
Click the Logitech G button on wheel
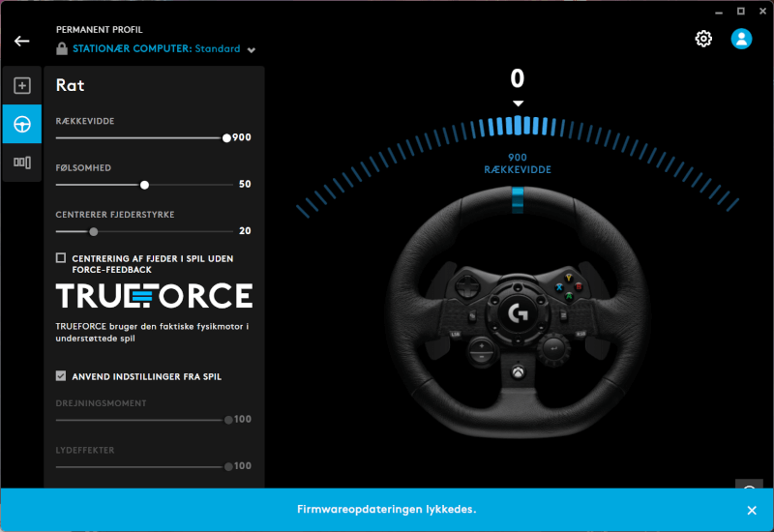(518, 312)
